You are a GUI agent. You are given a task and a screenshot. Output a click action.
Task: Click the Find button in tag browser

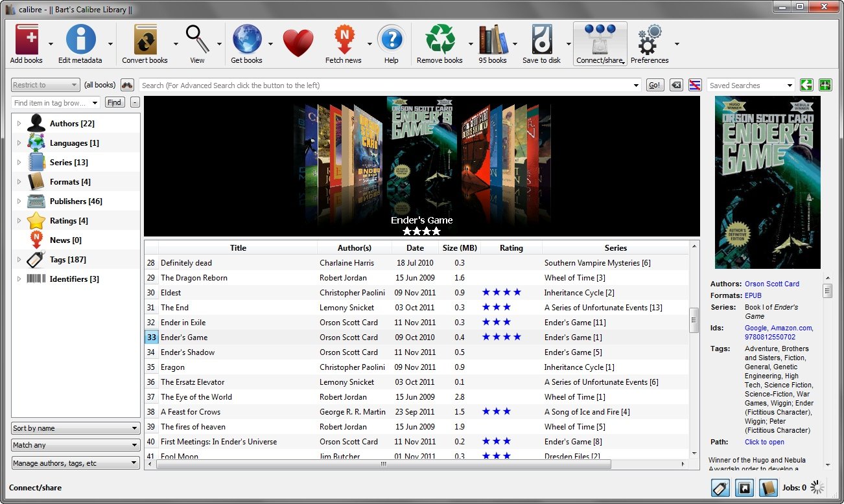[114, 102]
